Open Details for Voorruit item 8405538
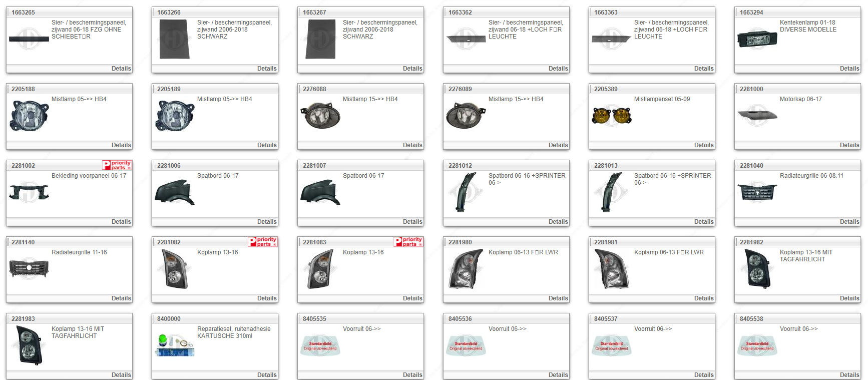Screen dimensions: 868x380 [849, 375]
